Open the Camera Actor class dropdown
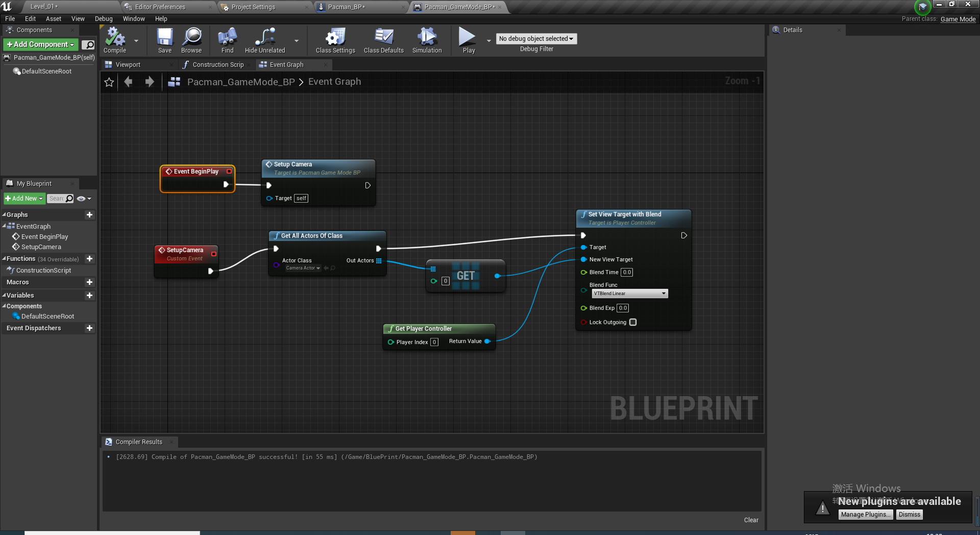Viewport: 980px width, 535px height. (x=303, y=267)
